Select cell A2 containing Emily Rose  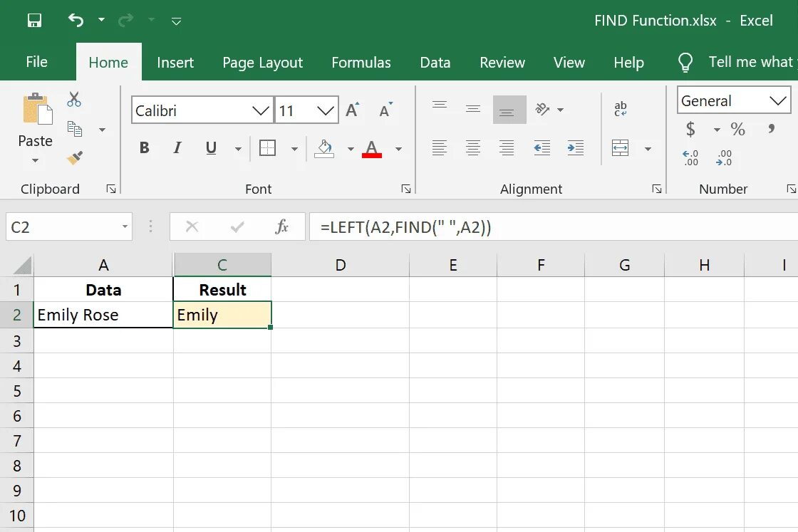(103, 315)
